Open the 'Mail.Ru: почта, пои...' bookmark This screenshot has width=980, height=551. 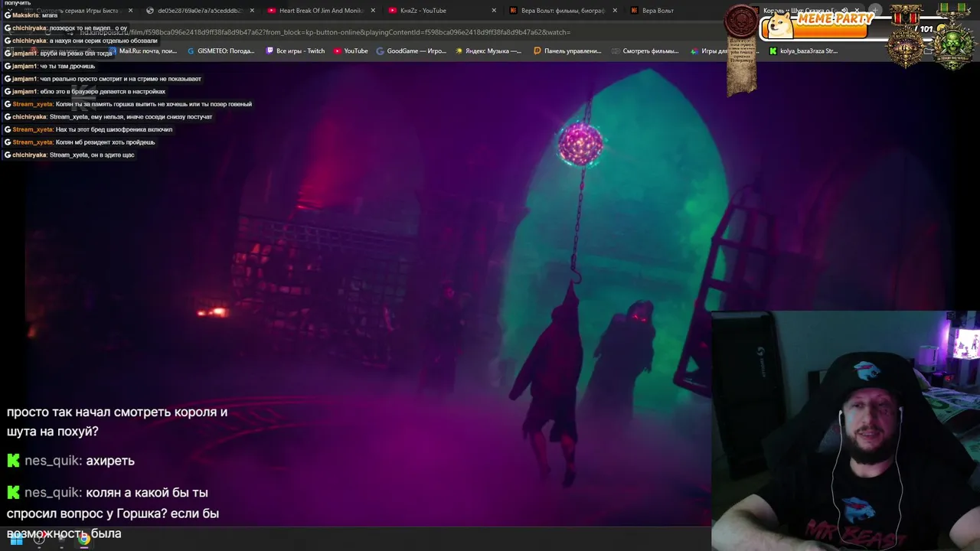[142, 51]
